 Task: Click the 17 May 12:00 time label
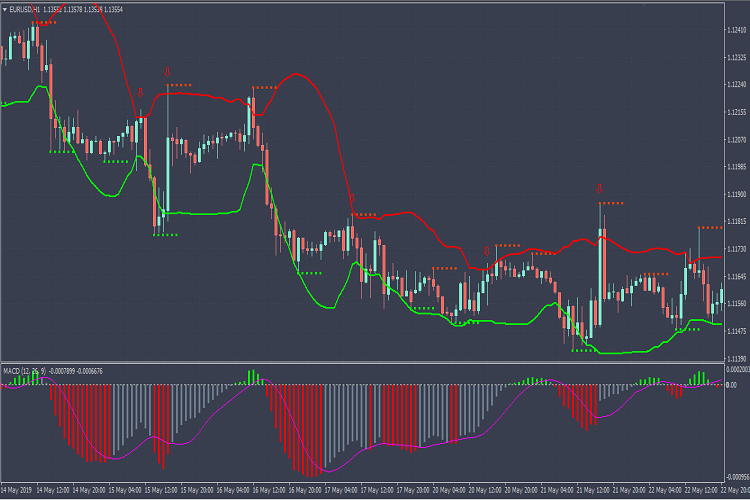(x=377, y=490)
